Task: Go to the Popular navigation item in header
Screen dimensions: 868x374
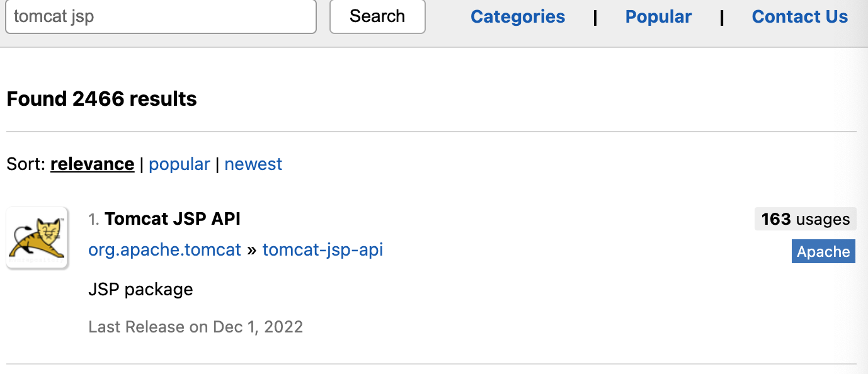Action: click(658, 16)
